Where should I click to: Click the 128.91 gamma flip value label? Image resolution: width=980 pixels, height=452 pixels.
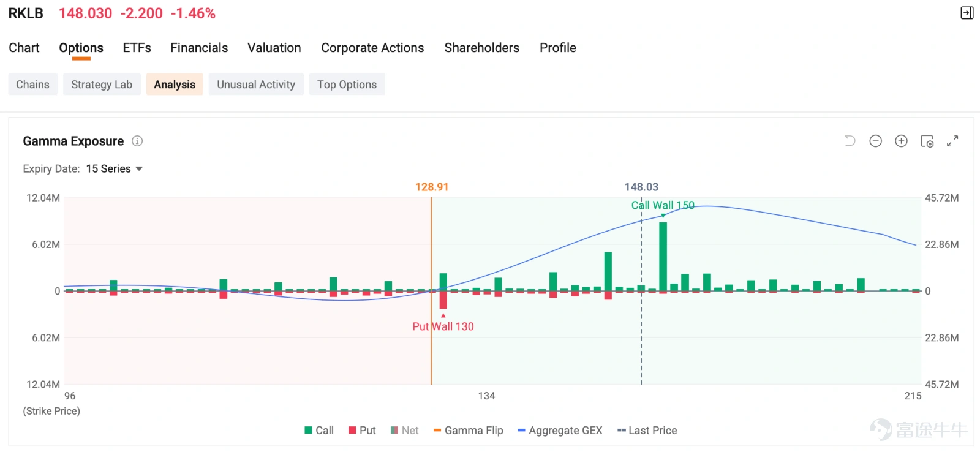pos(432,187)
